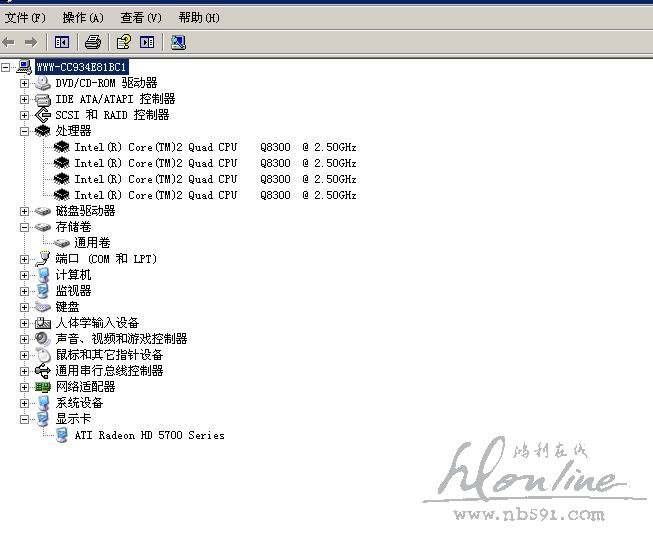This screenshot has width=653, height=539.
Task: Open the 查看(V) menu
Action: (140, 17)
